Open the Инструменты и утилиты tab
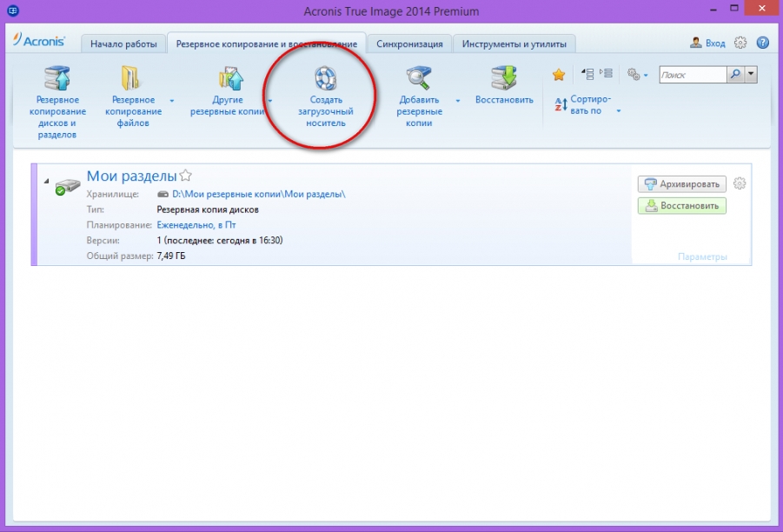The image size is (783, 532). pyautogui.click(x=514, y=43)
